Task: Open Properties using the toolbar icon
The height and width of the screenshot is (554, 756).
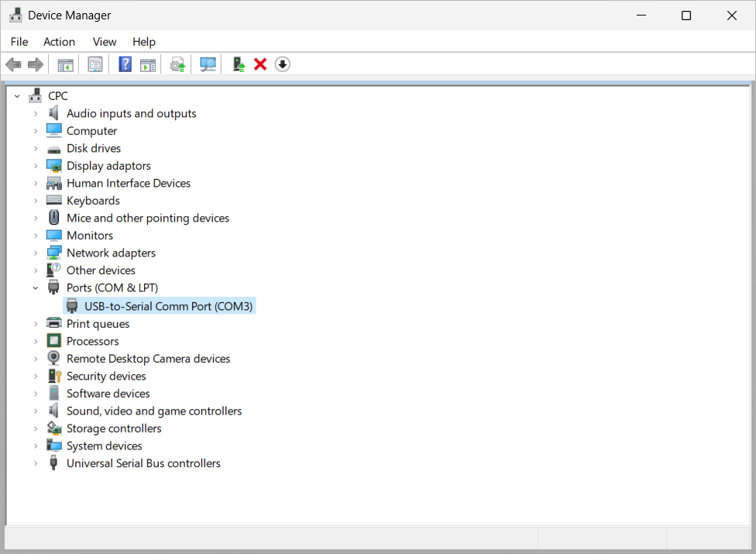Action: pos(94,64)
